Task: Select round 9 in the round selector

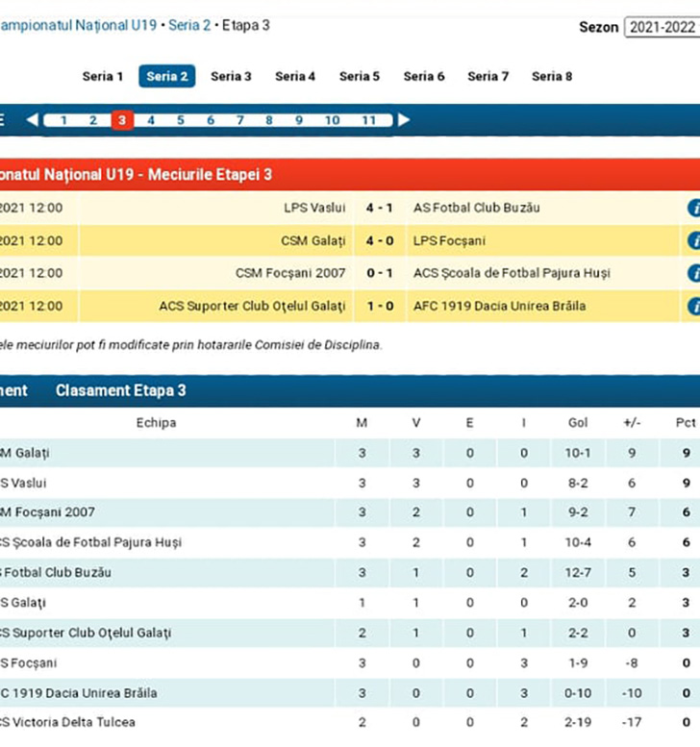Action: pos(299,120)
